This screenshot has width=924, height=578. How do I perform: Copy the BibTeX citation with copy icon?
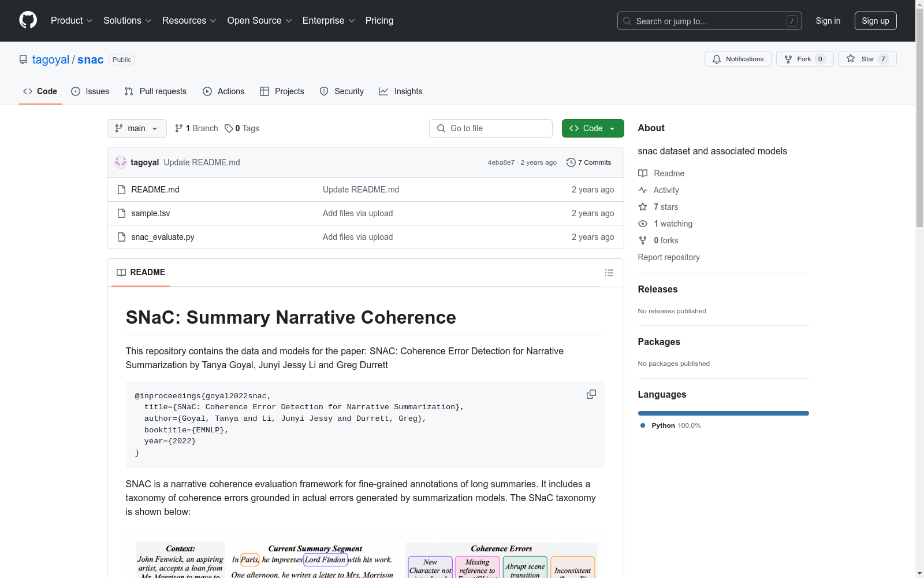tap(591, 394)
